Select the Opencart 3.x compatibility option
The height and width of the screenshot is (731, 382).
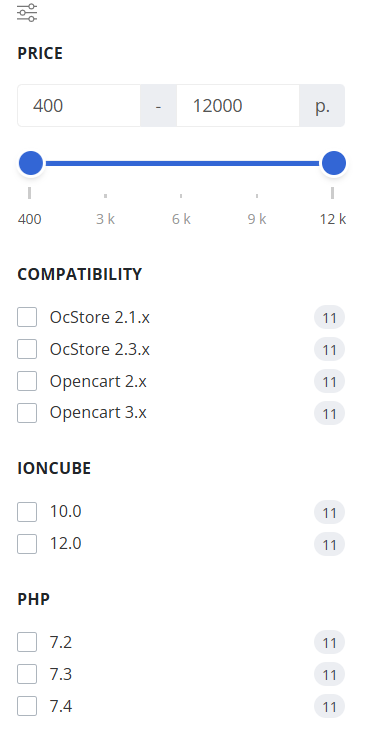(27, 413)
